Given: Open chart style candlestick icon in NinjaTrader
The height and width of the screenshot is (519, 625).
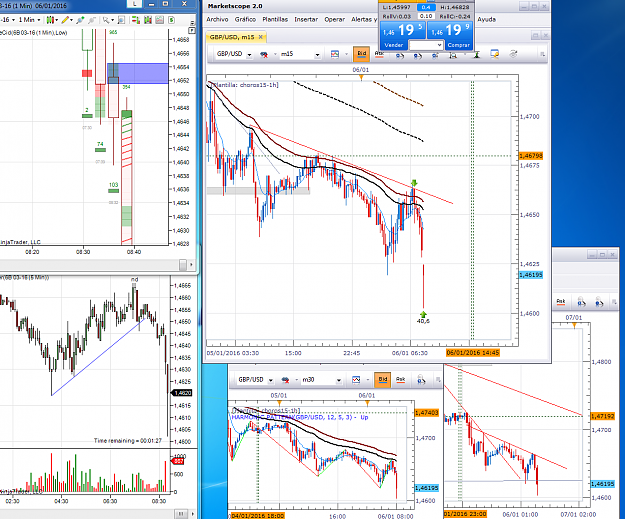Looking at the screenshot, I should tap(50, 20).
